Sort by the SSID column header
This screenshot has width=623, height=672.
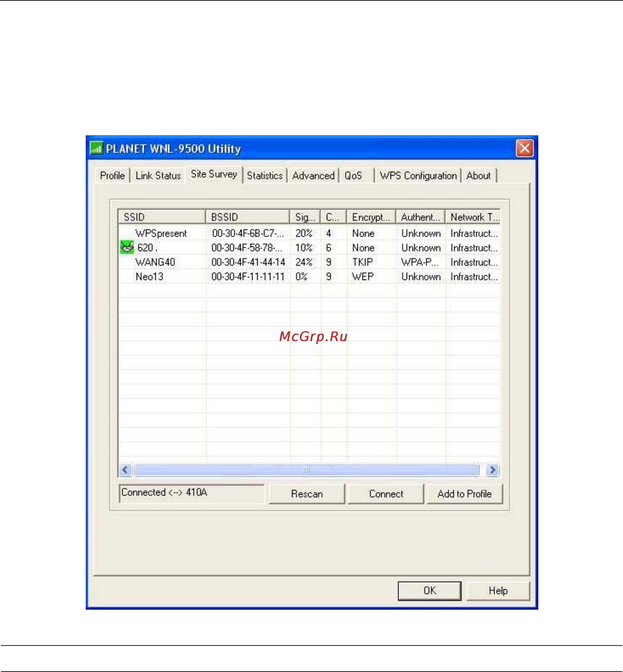(x=162, y=217)
